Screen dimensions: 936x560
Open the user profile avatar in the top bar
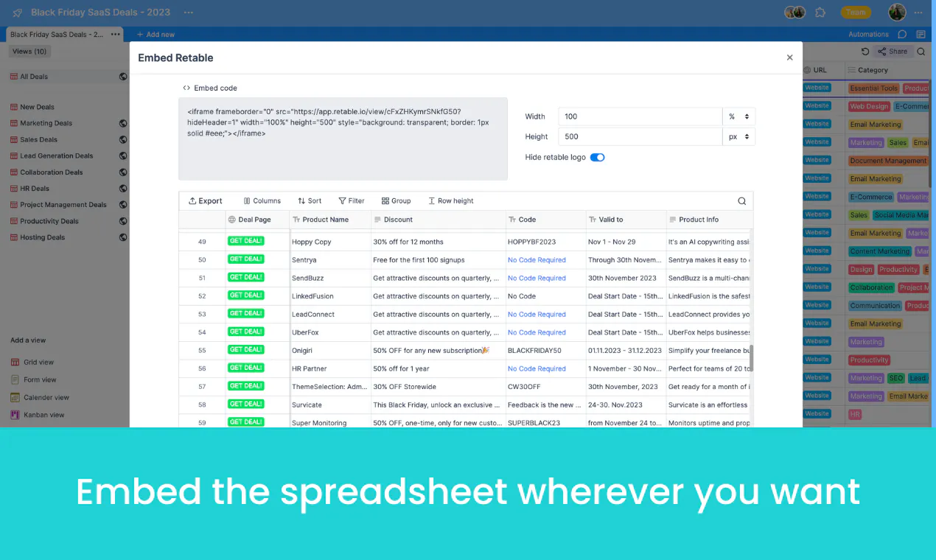[x=897, y=13]
